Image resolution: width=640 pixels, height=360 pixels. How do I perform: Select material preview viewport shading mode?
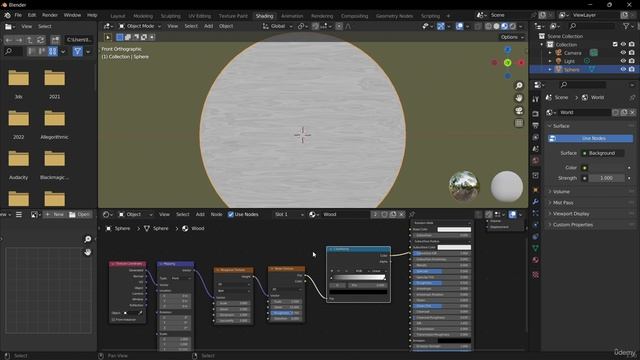coord(504,26)
